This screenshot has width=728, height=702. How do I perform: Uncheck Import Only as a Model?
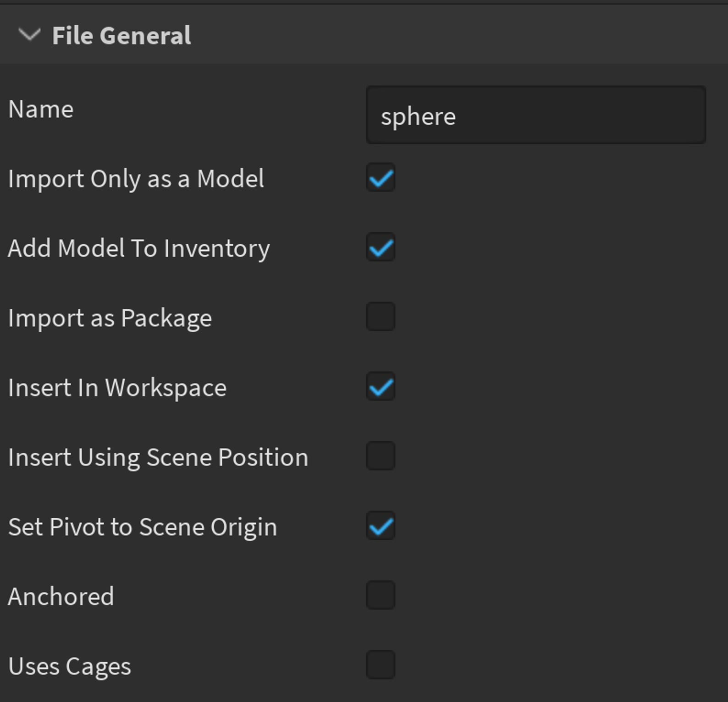tap(381, 178)
